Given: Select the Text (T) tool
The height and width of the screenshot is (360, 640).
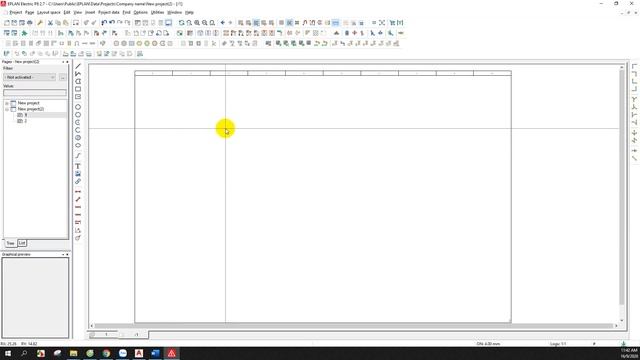Looking at the screenshot, I should [78, 166].
